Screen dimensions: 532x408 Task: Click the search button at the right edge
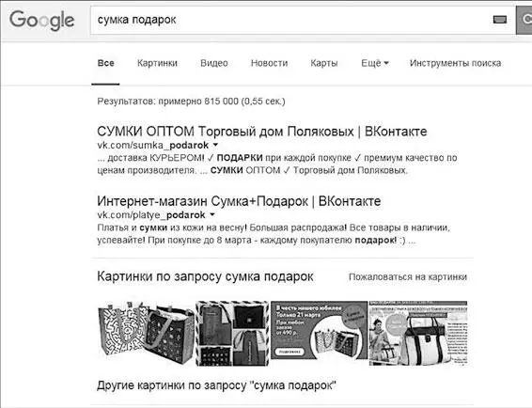[524, 20]
